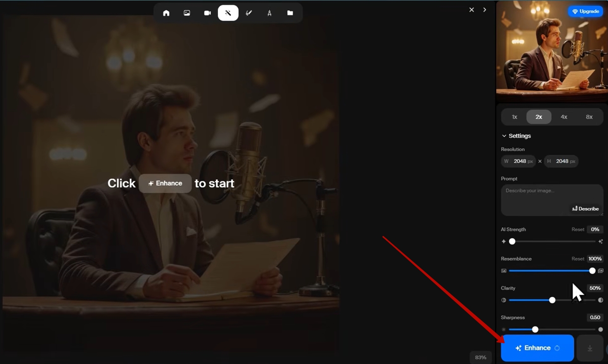Choose the 8x upscale option
The width and height of the screenshot is (608, 364).
(x=589, y=117)
